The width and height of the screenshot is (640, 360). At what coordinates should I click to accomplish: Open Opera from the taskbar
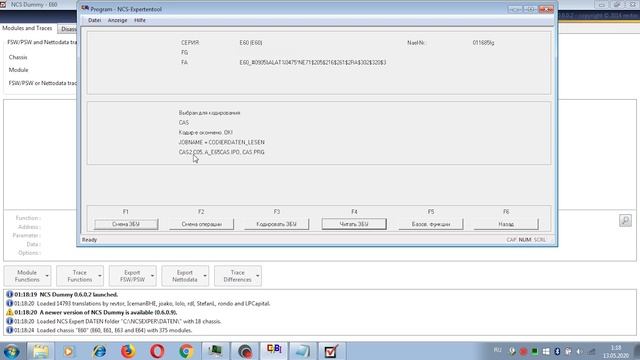click(157, 351)
